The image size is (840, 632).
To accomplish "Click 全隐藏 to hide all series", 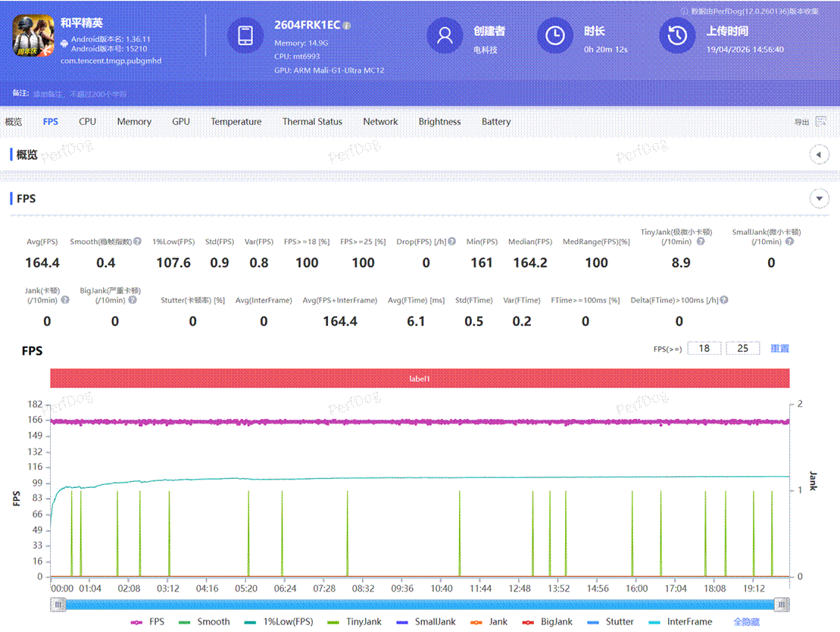I will (x=746, y=621).
